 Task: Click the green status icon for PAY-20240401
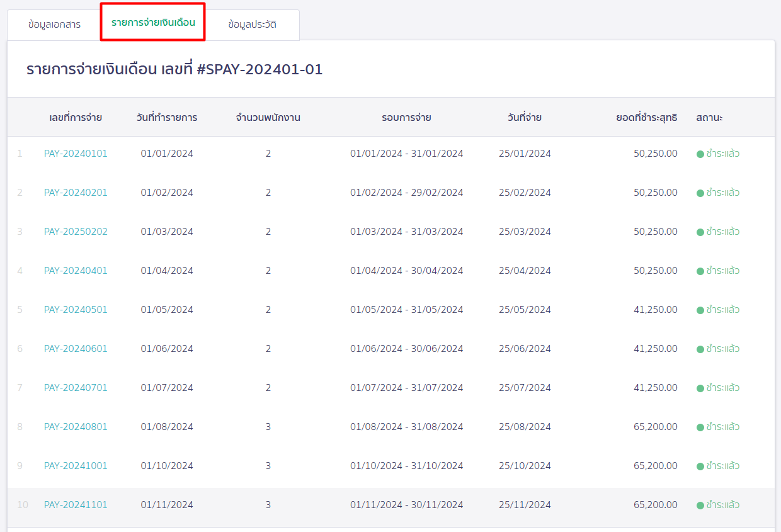click(700, 270)
